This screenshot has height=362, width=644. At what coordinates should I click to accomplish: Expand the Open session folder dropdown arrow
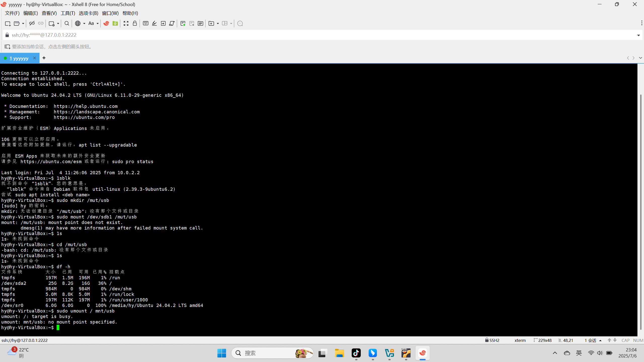coord(23,23)
